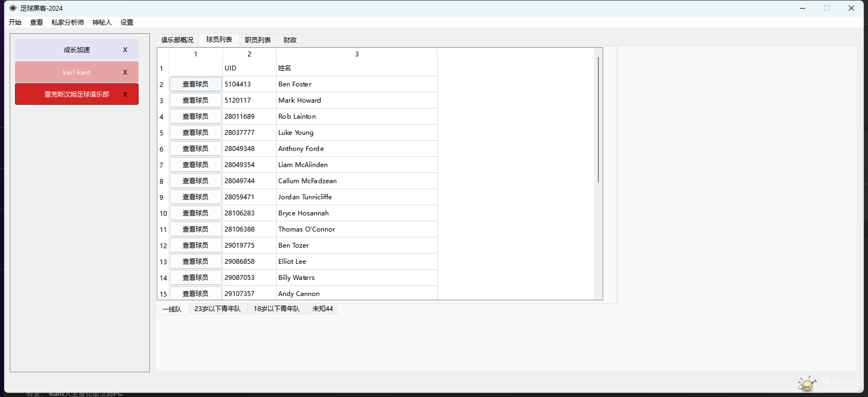
Task: Switch to the 职员列表 tab
Action: point(258,40)
